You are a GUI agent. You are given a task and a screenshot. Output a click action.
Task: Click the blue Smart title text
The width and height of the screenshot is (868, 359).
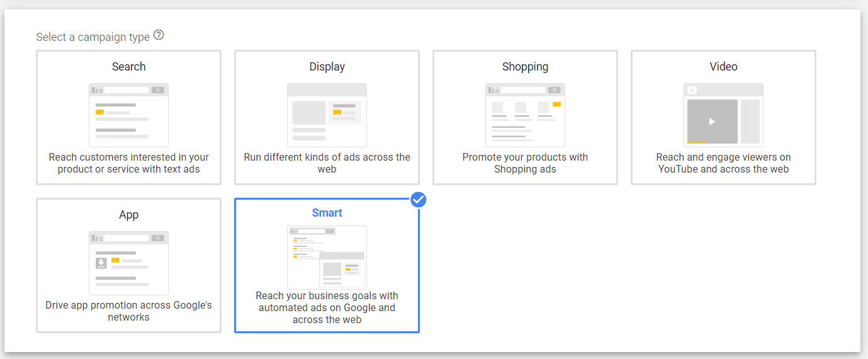[327, 213]
